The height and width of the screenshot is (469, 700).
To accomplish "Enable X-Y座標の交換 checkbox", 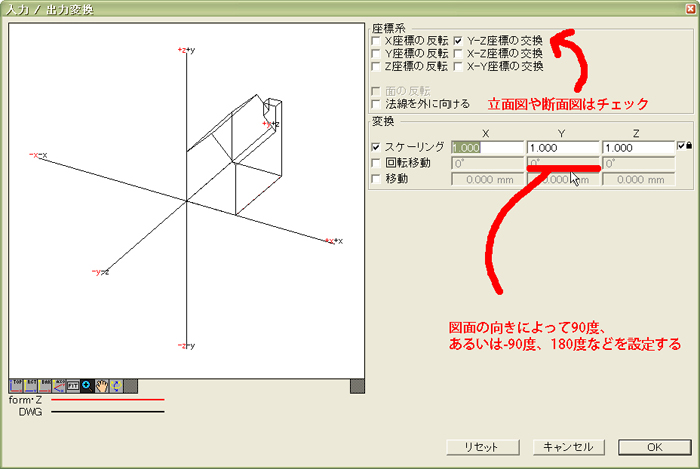I will pyautogui.click(x=458, y=66).
